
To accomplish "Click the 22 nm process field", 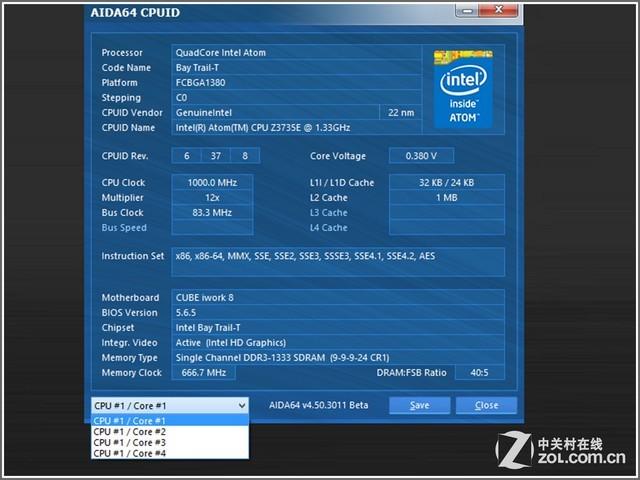I will [401, 113].
